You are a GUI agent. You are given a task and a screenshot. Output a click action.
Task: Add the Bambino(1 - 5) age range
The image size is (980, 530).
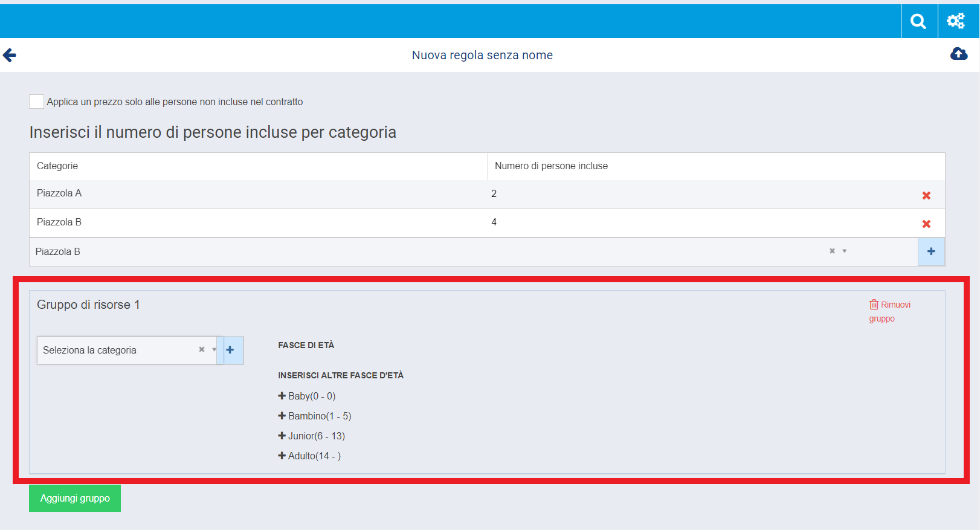click(x=314, y=416)
